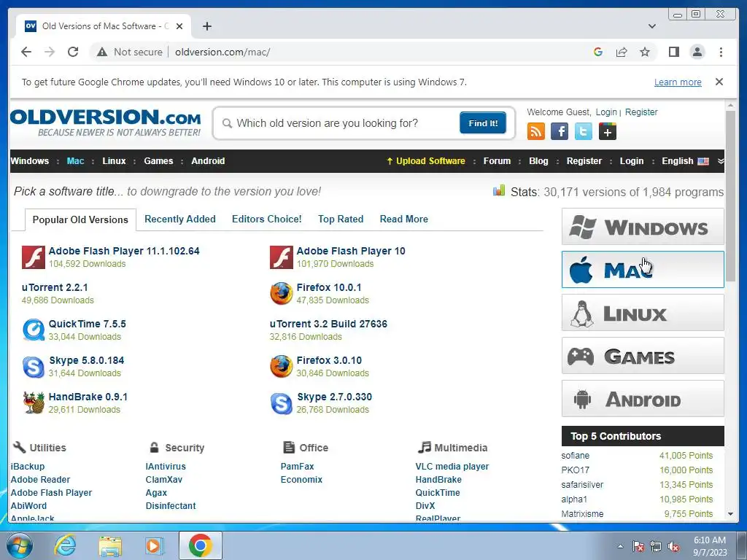Click the Firefox 3.0.10 icon
The height and width of the screenshot is (560, 747).
pyautogui.click(x=282, y=367)
